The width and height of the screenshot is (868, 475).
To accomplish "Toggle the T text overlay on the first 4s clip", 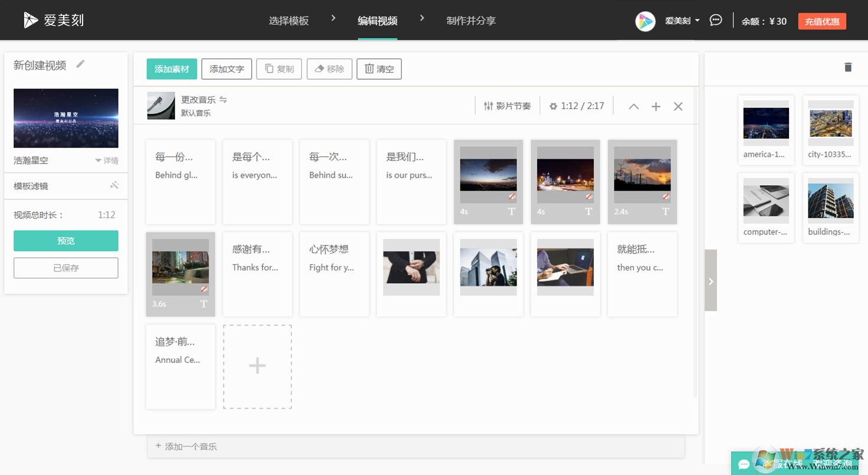I will (511, 211).
